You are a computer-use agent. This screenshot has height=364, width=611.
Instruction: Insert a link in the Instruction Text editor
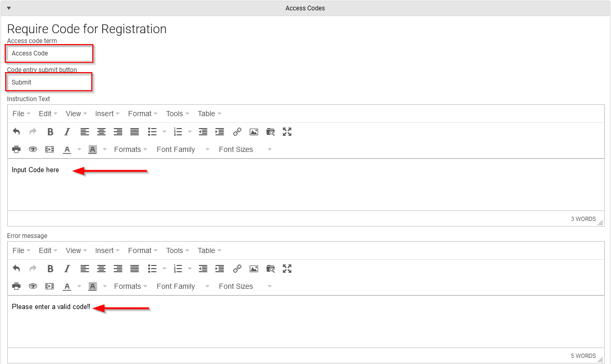[237, 132]
